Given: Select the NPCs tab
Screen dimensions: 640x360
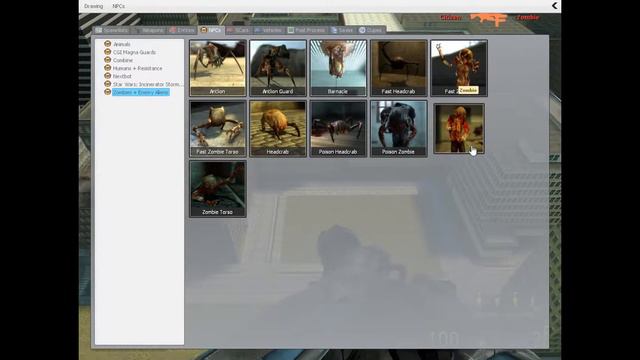Looking at the screenshot, I should (x=211, y=30).
